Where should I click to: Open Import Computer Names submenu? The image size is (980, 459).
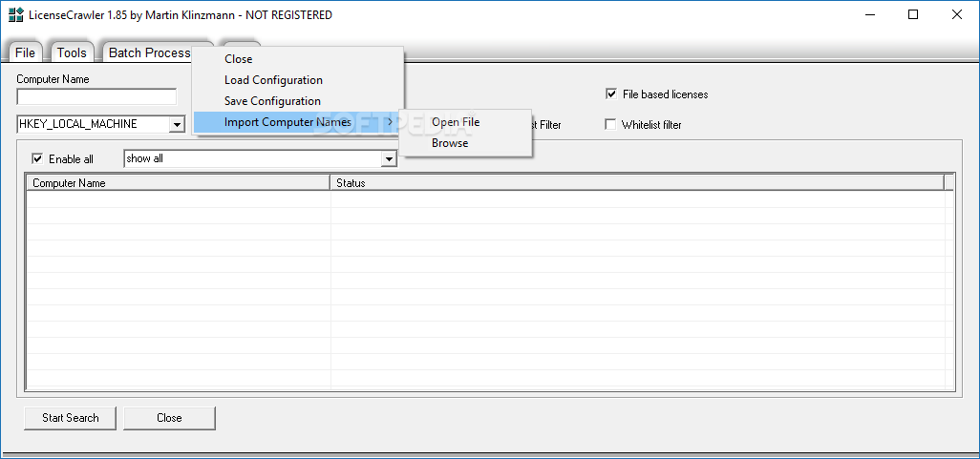(298, 122)
